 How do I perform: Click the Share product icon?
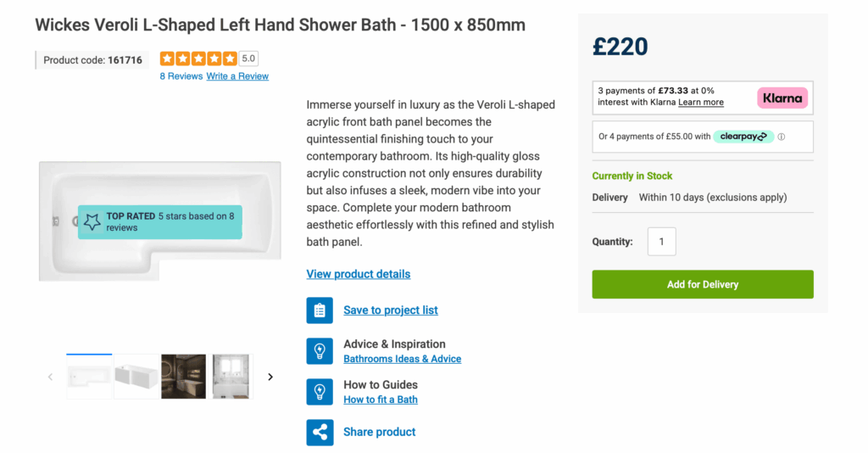point(320,432)
